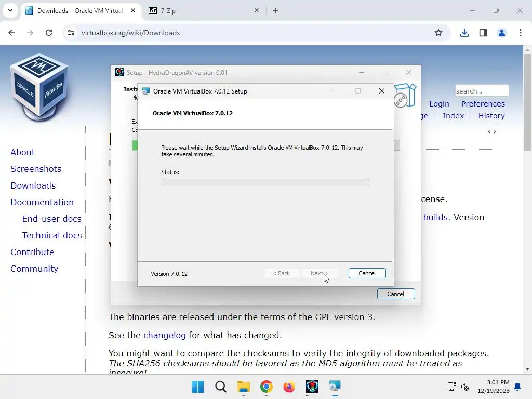The image size is (532, 399).
Task: Click the muted volume tray icon
Action: [x=465, y=387]
